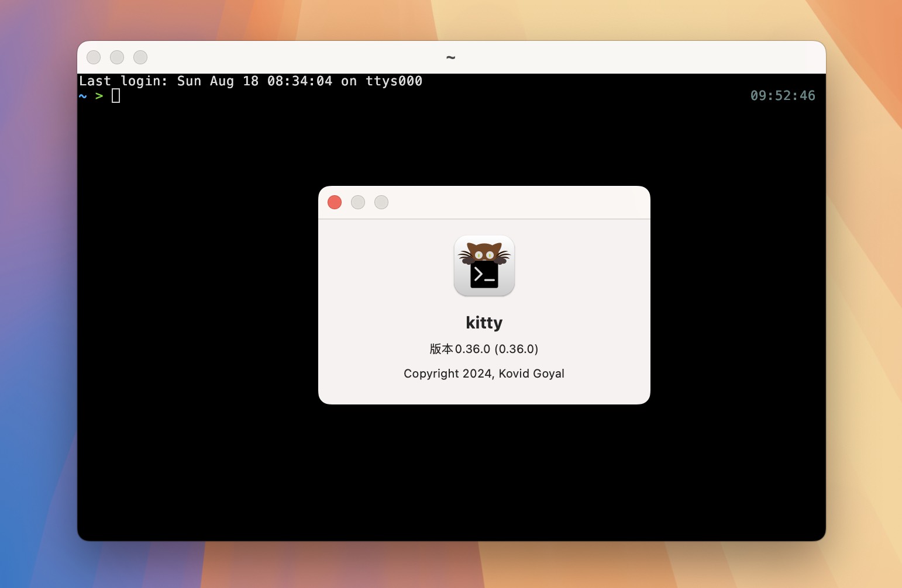Click the kitty cat terminal app icon
Screen dimensions: 902x588
click(x=484, y=266)
